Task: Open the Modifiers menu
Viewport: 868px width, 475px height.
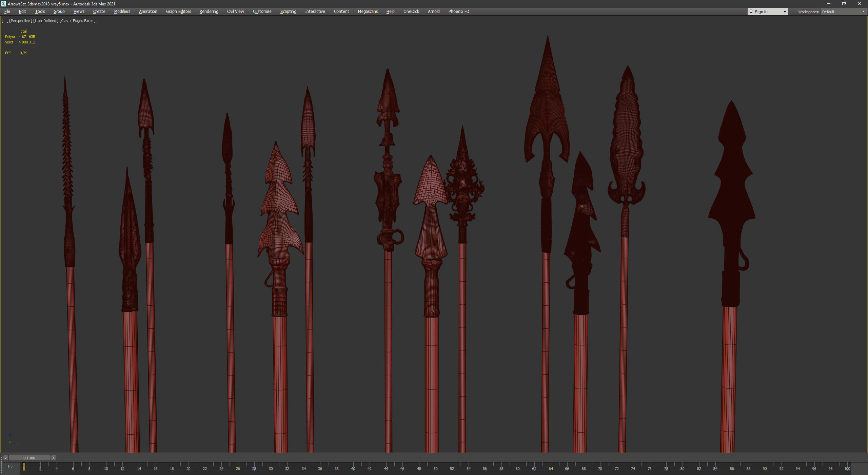Action: tap(122, 12)
